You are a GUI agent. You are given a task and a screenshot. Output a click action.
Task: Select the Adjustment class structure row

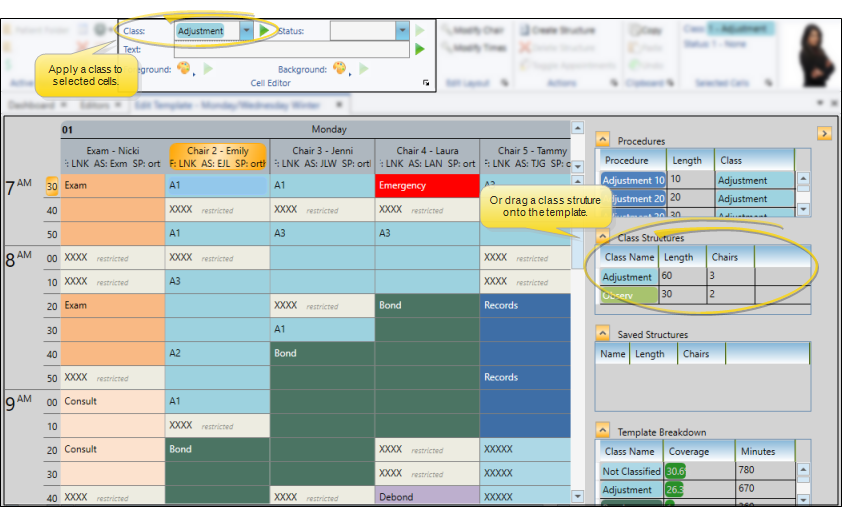(x=628, y=277)
